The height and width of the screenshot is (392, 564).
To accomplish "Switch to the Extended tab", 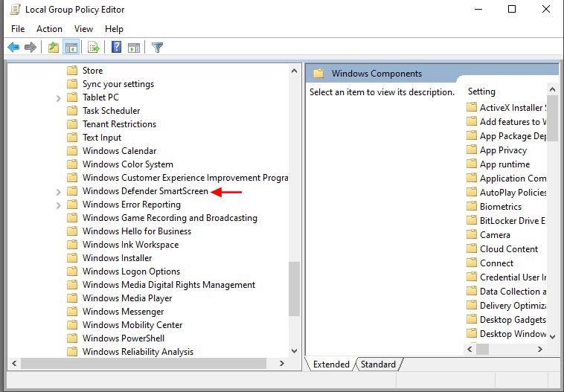I will pos(331,364).
